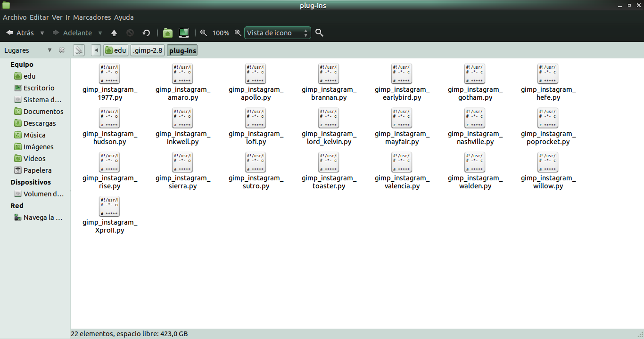Viewport: 644px width, 339px height.
Task: Navigate to edu in the path bar
Action: coord(116,50)
